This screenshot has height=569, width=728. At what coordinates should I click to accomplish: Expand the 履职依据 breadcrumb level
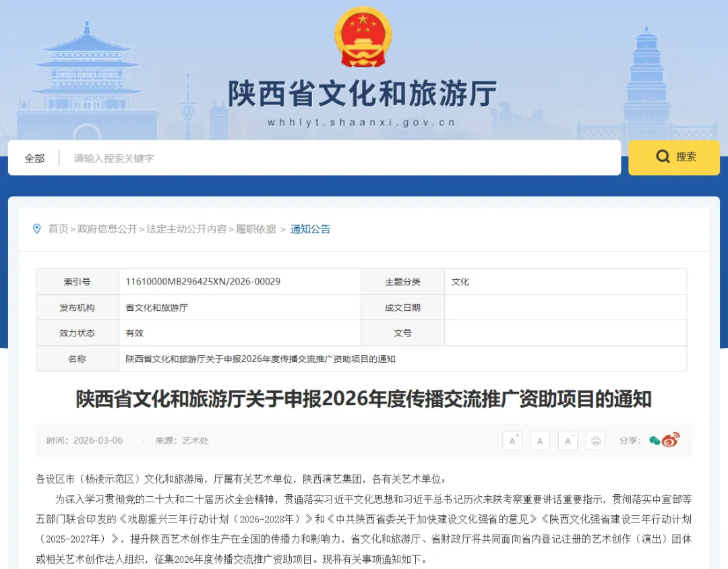[256, 229]
